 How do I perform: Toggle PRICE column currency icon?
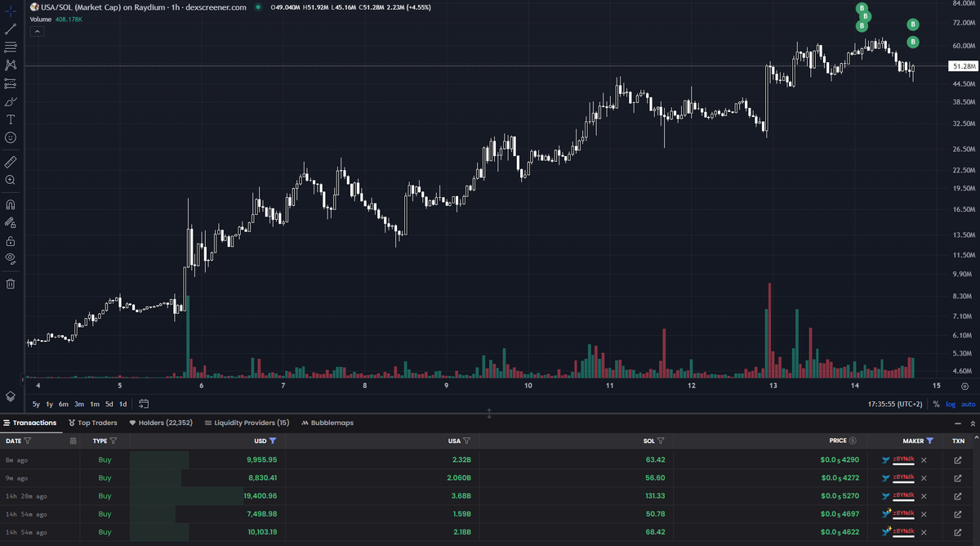[853, 441]
